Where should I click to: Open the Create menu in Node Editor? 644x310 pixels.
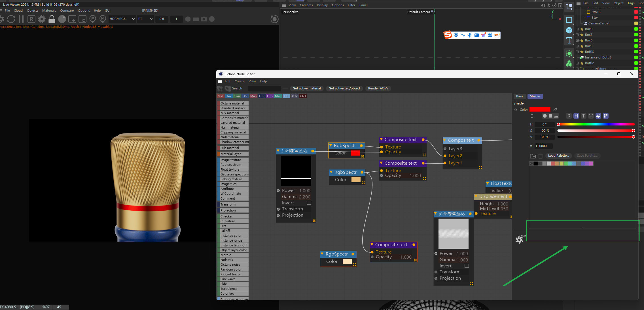239,81
